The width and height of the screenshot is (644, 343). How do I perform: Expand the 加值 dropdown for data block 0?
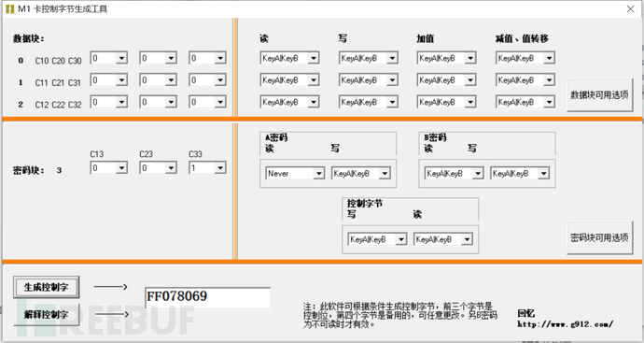tap(446, 58)
